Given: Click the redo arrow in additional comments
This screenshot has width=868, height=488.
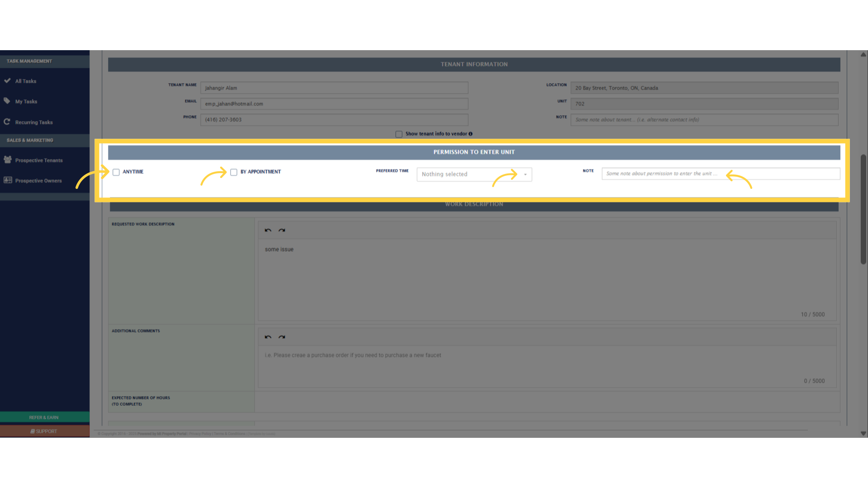Looking at the screenshot, I should click(282, 337).
